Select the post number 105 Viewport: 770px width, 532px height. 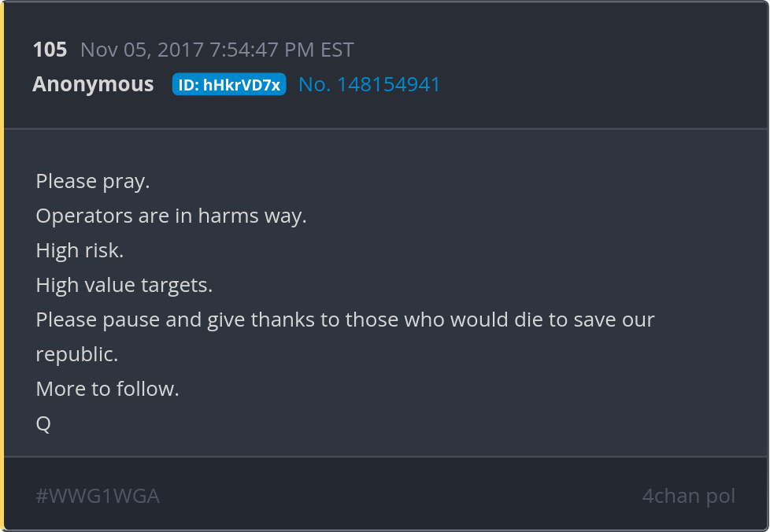(50, 50)
